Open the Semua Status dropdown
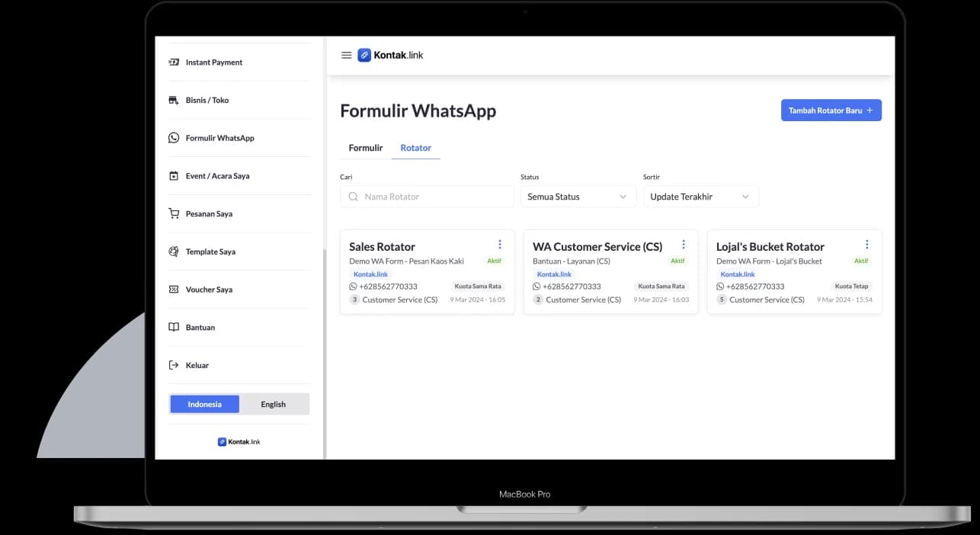Screen dimensions: 980x535 (x=578, y=197)
